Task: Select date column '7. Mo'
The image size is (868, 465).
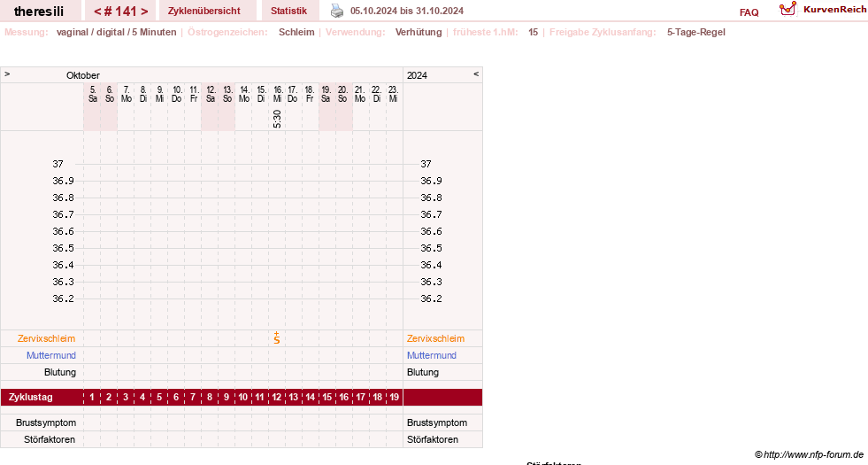Action: [127, 94]
